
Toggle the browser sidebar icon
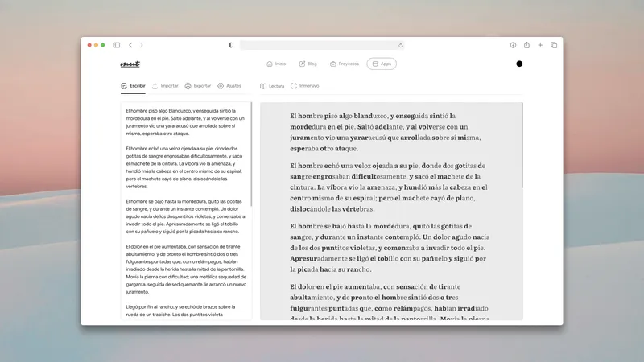point(116,45)
